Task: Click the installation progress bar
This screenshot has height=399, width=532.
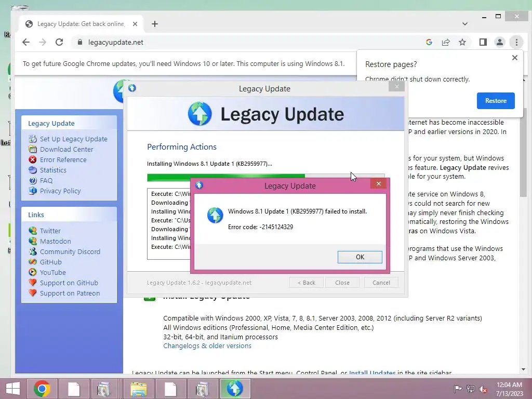Action: [265, 178]
